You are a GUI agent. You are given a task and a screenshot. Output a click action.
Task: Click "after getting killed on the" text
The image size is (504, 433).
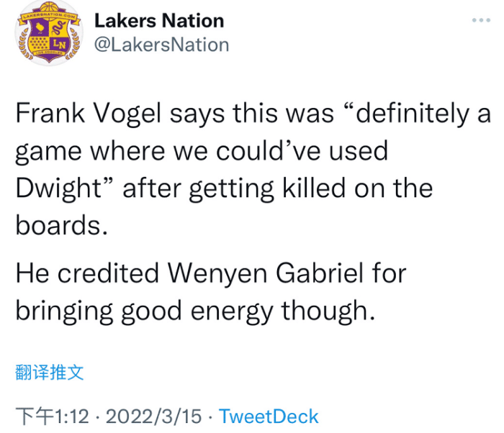277,188
